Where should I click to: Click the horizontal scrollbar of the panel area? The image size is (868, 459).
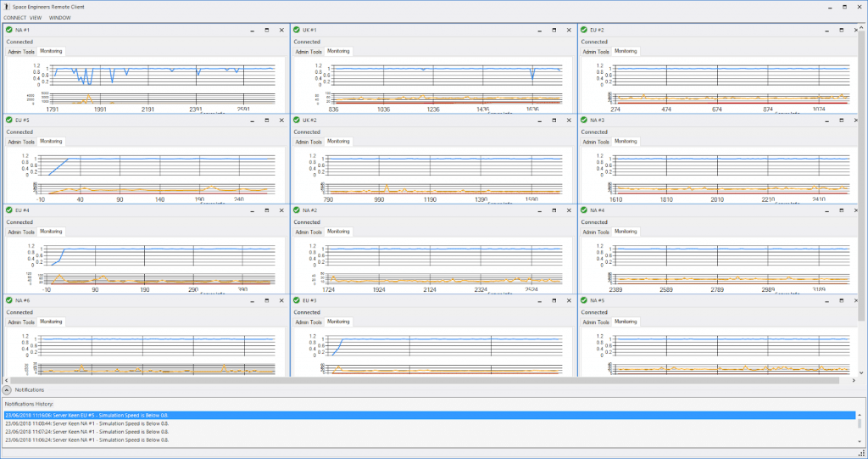coord(426,381)
